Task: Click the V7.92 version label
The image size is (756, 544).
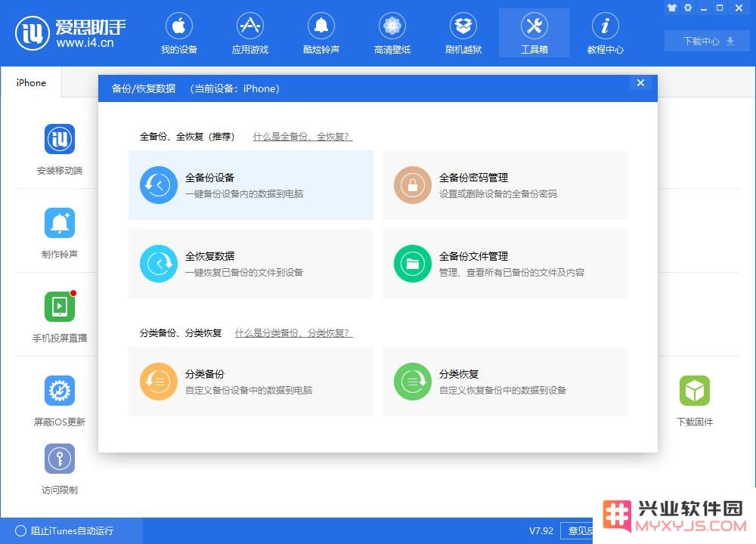Action: tap(541, 530)
